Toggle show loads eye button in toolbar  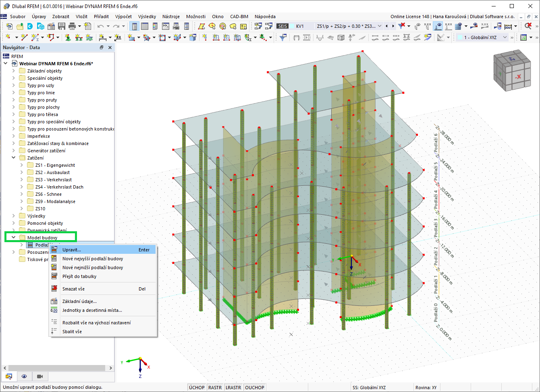click(x=438, y=26)
